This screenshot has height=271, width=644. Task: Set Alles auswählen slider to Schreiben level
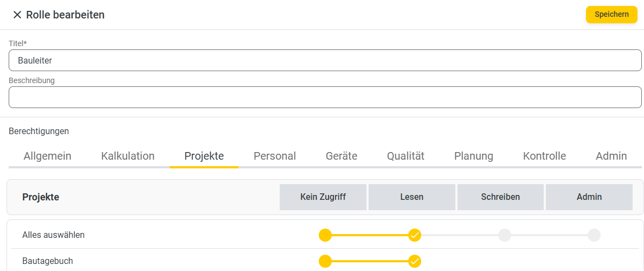504,235
